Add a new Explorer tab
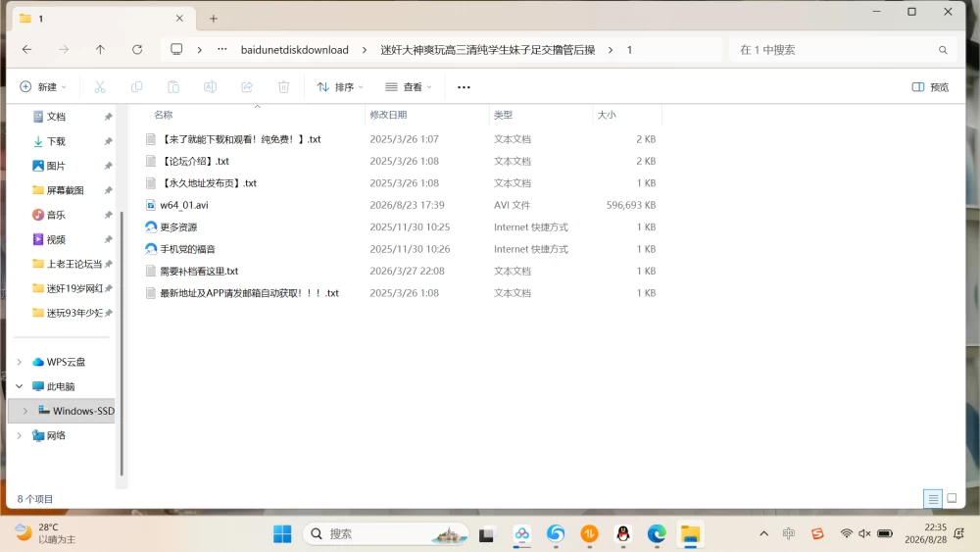Viewport: 980px width, 552px height. (213, 19)
